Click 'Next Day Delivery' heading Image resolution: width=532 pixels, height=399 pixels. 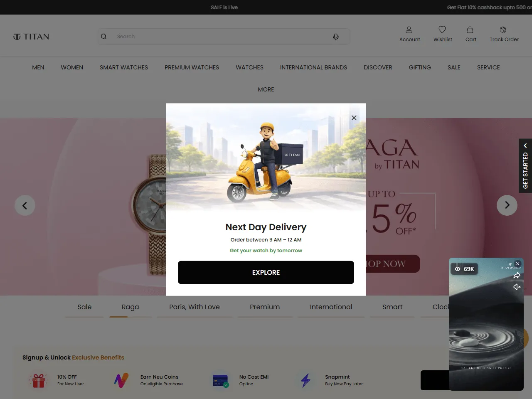pyautogui.click(x=266, y=227)
